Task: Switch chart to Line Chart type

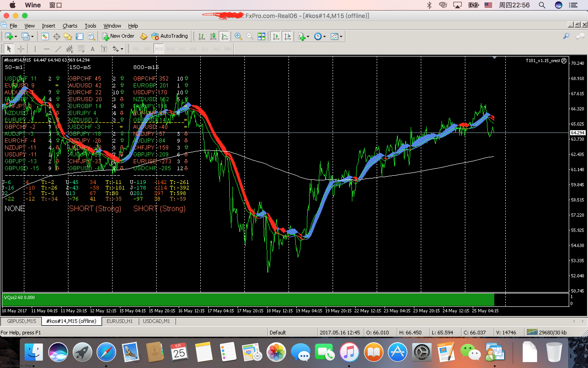Action: (224, 36)
